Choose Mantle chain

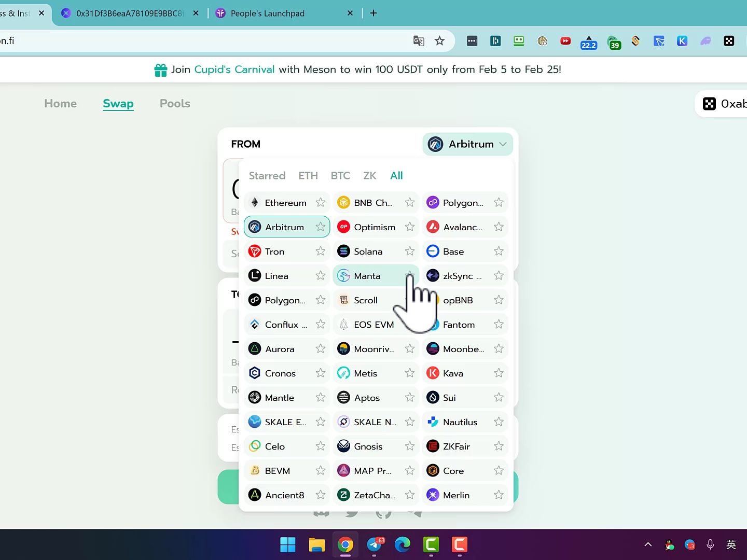(x=286, y=398)
